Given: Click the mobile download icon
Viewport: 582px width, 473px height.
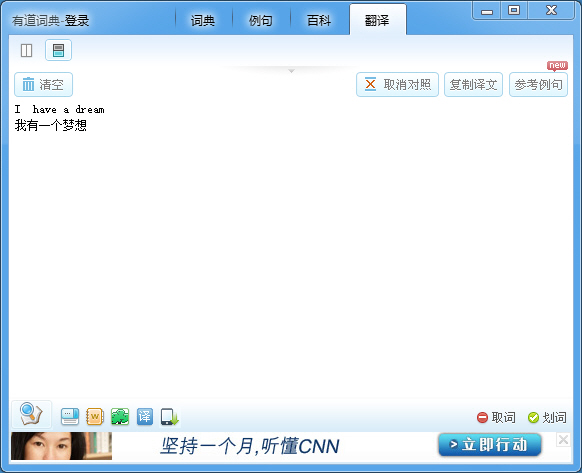Looking at the screenshot, I should coord(170,417).
